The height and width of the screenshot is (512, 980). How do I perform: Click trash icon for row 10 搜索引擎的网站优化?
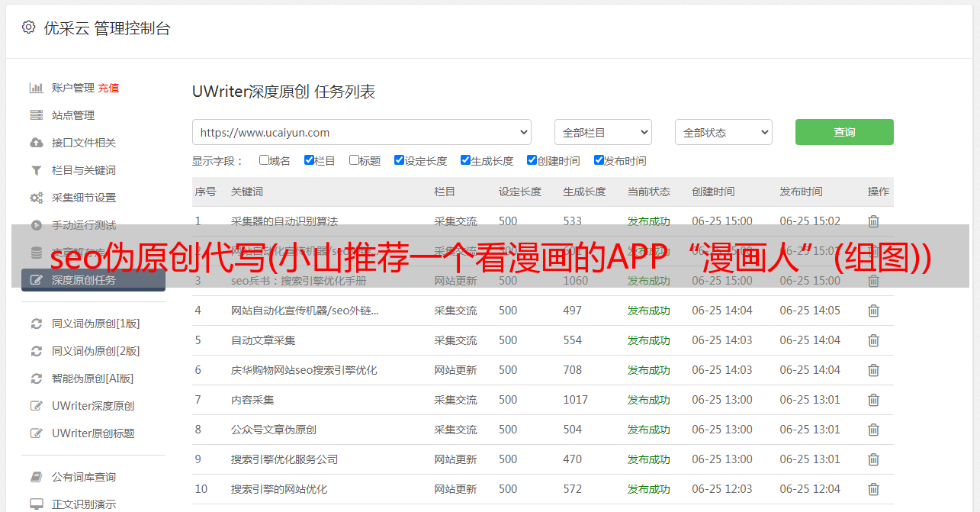click(x=873, y=489)
